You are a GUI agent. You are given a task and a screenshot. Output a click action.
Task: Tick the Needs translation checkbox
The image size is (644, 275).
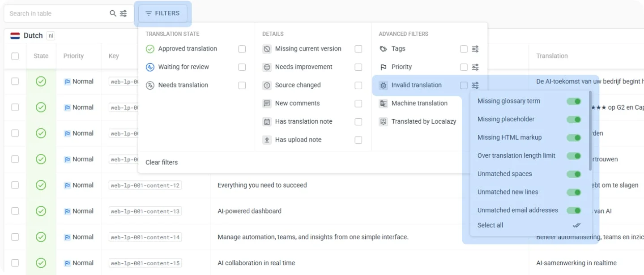coord(242,85)
